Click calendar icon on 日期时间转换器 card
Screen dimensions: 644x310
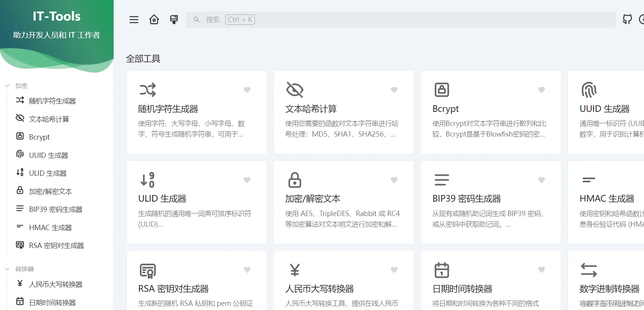441,270
